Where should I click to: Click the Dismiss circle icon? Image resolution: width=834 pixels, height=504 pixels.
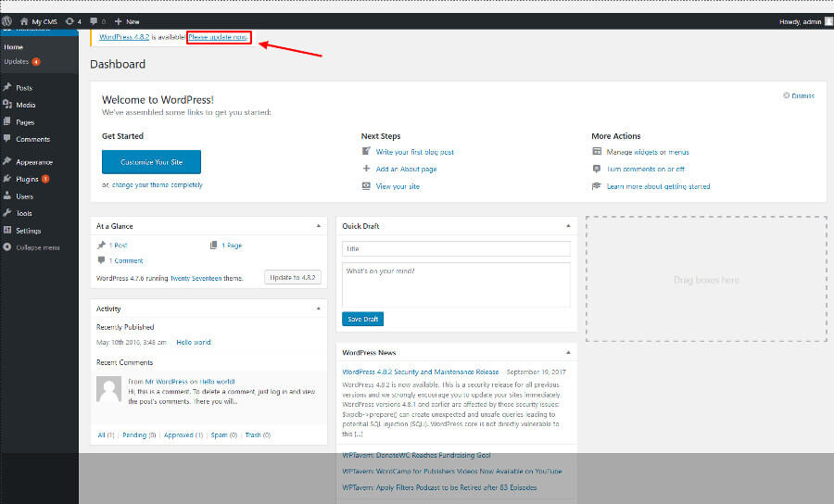[x=786, y=95]
